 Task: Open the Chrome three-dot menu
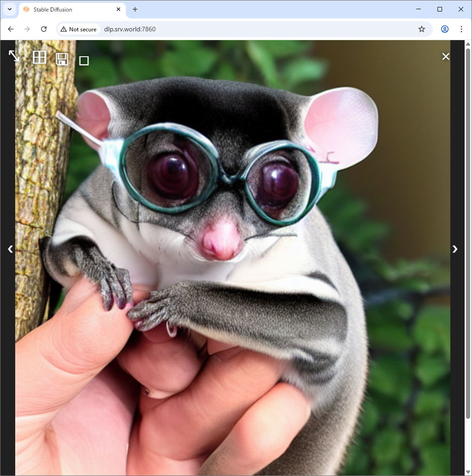click(461, 29)
